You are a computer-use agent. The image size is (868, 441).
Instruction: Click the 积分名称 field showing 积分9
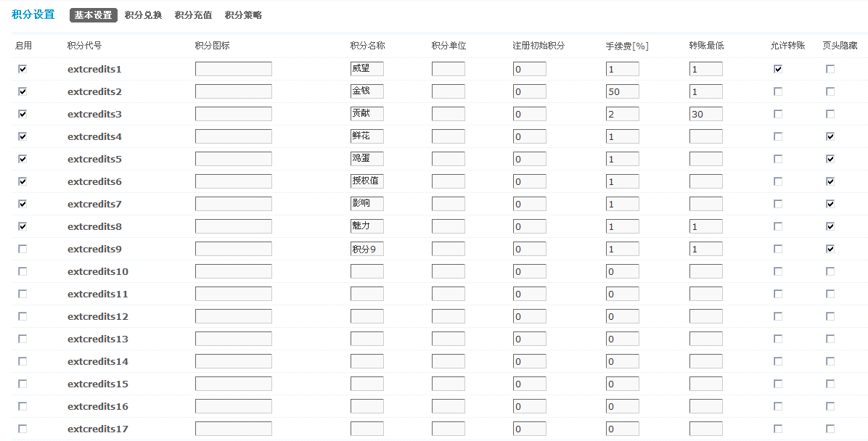pos(367,248)
